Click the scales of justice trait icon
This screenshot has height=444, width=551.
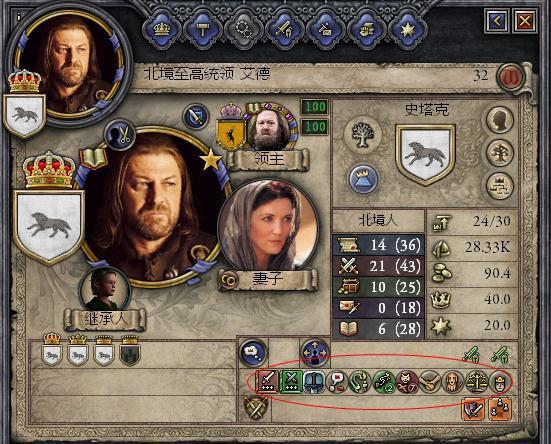[x=477, y=382]
